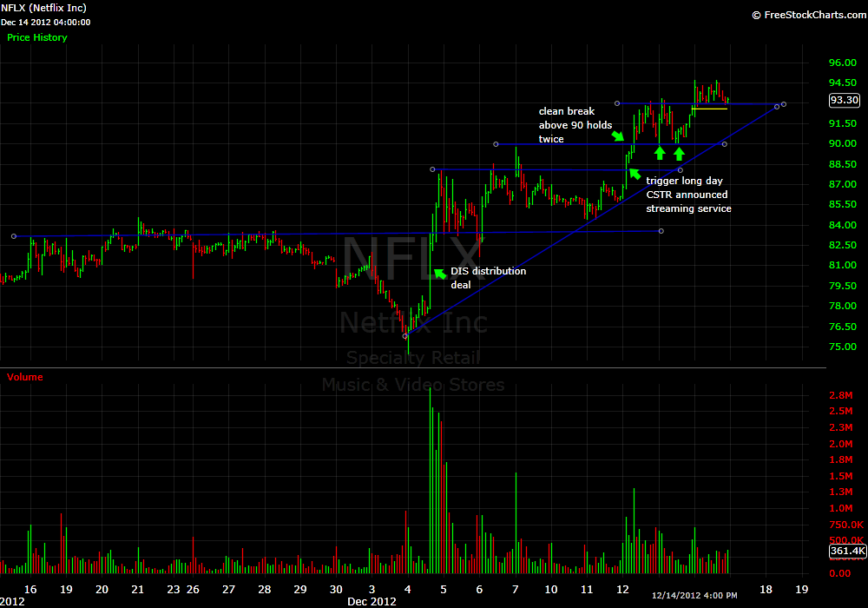Click the 1.5M volume axis label
Image resolution: width=868 pixels, height=608 pixels.
(x=840, y=476)
